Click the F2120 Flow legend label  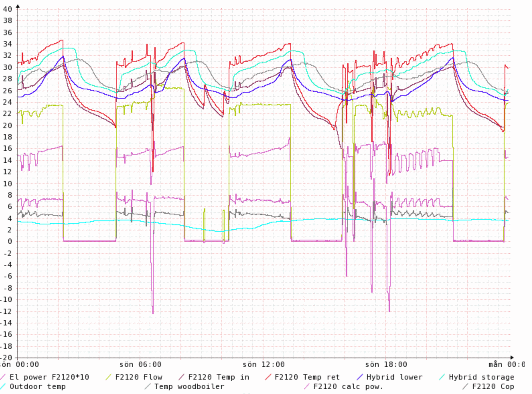[x=139, y=377]
